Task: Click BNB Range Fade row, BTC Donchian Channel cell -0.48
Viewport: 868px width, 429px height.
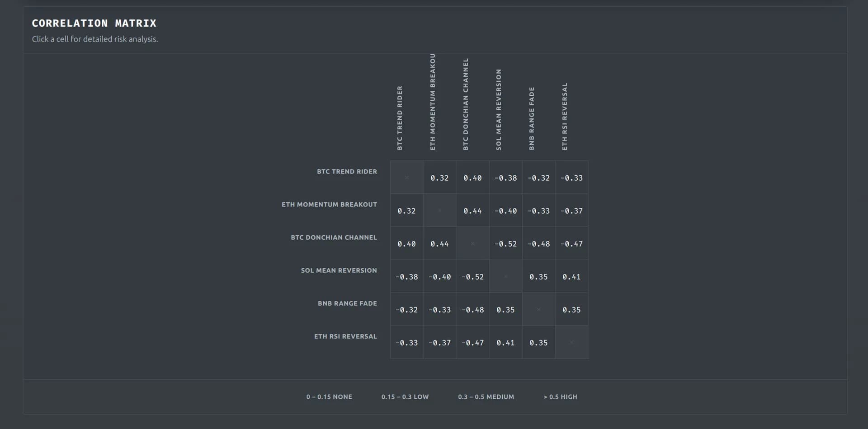Action: pyautogui.click(x=472, y=309)
